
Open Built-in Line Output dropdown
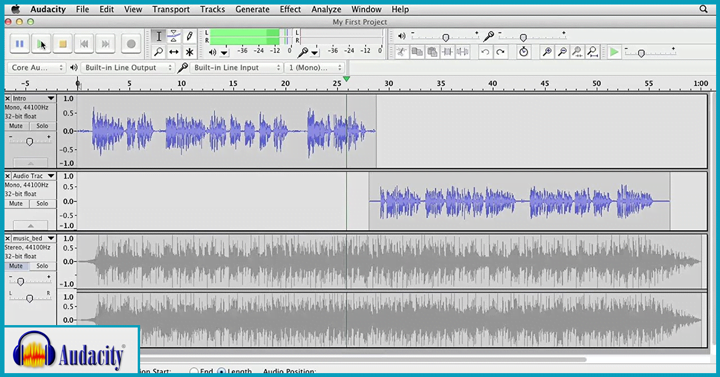click(x=128, y=68)
